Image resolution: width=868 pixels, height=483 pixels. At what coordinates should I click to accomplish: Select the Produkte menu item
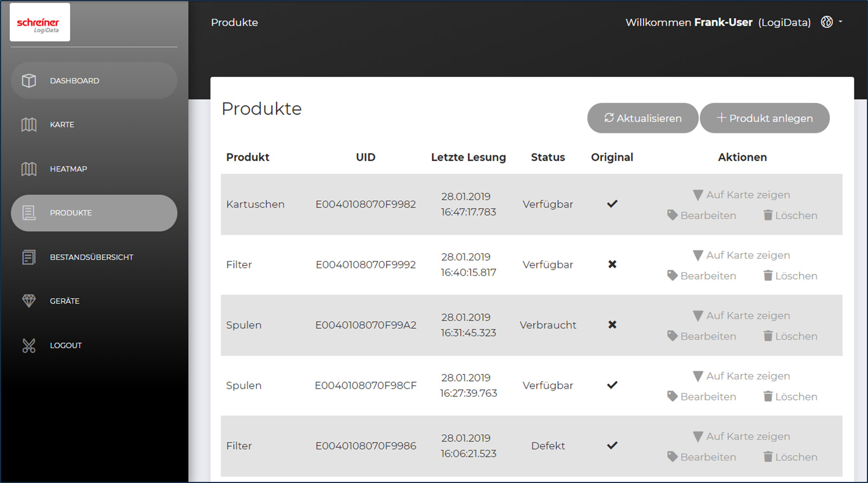[x=94, y=213]
